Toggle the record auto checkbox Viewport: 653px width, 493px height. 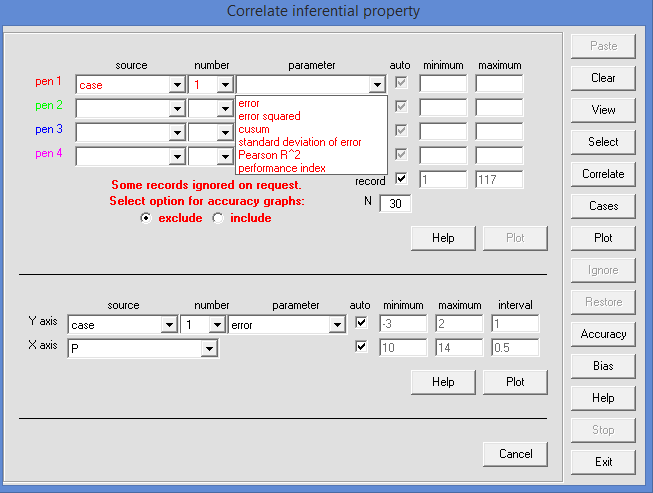coord(401,179)
